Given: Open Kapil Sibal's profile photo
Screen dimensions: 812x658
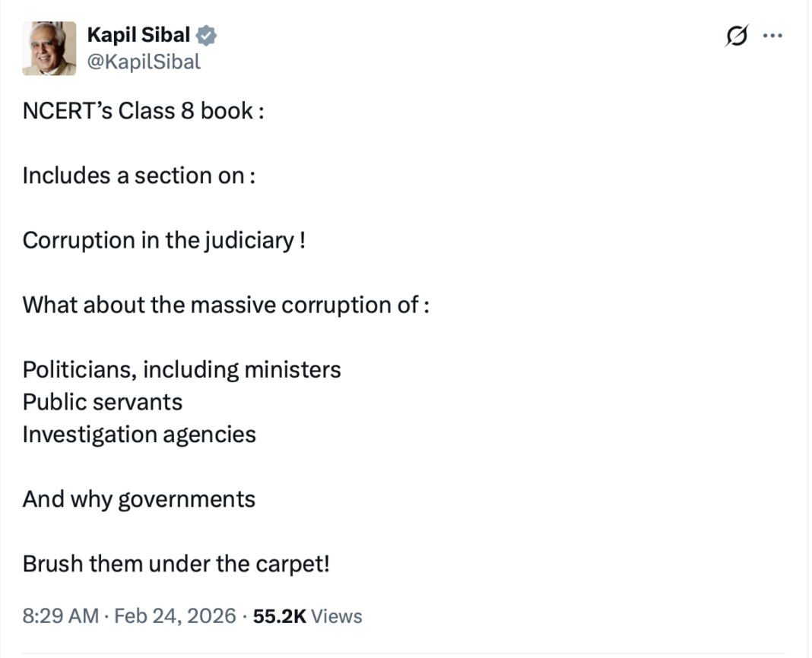Looking at the screenshot, I should tap(49, 48).
